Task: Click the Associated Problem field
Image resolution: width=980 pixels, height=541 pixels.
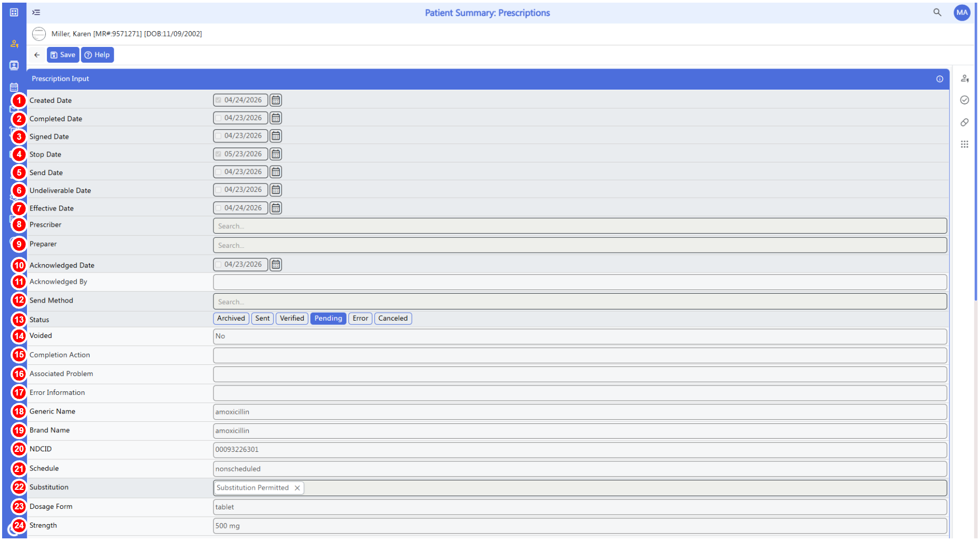Action: [580, 374]
